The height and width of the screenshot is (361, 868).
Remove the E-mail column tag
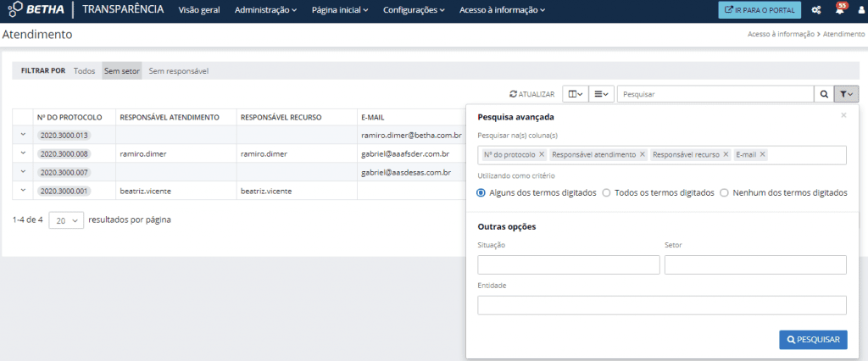763,154
